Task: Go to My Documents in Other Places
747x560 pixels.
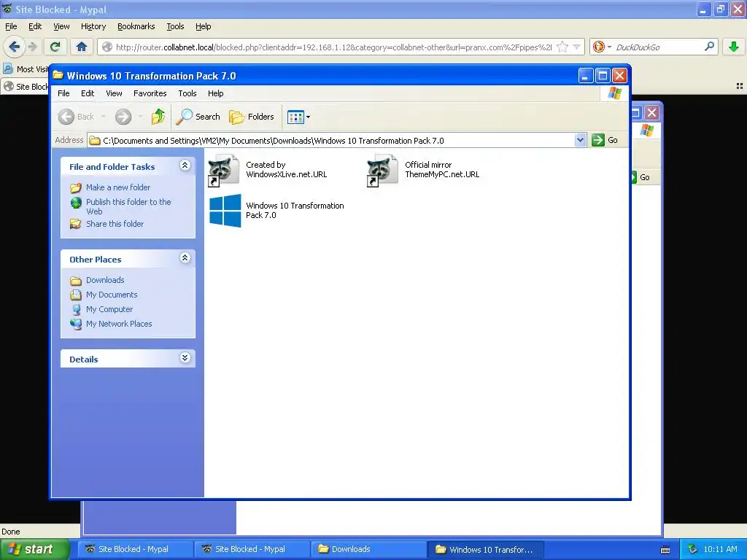Action: tap(112, 295)
